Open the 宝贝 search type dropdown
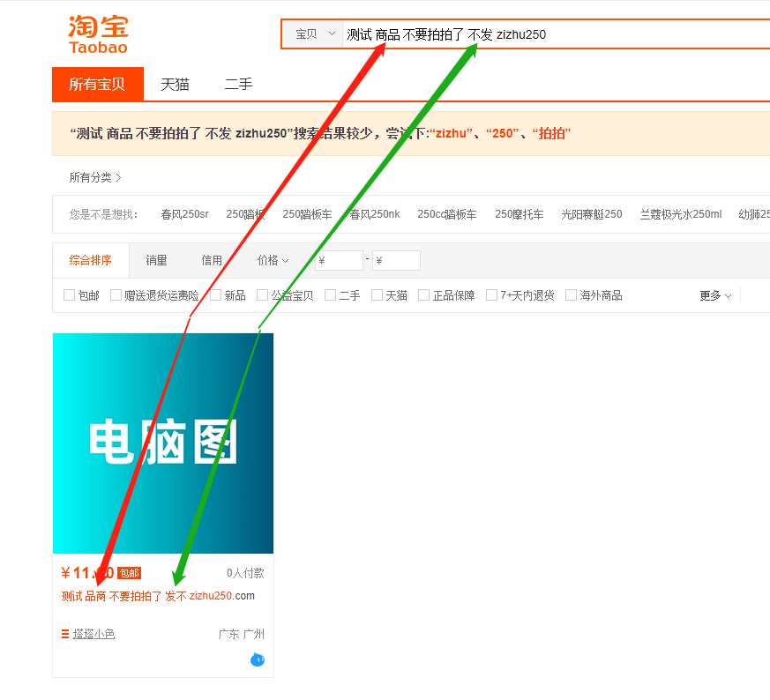 pyautogui.click(x=315, y=34)
